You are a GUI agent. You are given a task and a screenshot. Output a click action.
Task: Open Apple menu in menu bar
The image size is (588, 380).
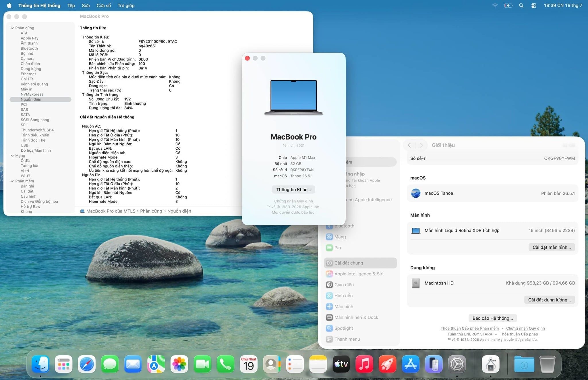9,5
